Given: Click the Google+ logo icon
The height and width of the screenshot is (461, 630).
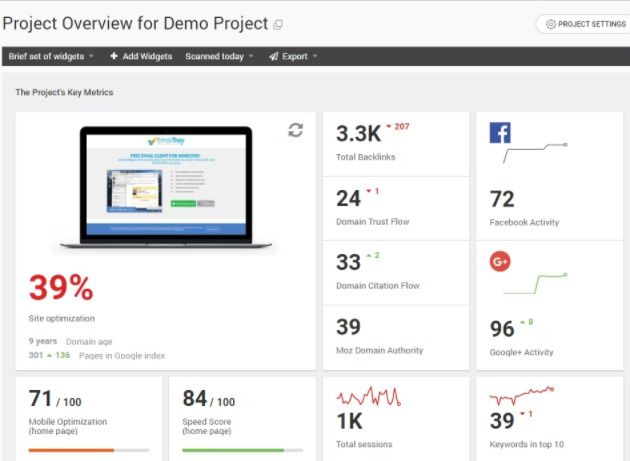Looking at the screenshot, I should tap(500, 262).
